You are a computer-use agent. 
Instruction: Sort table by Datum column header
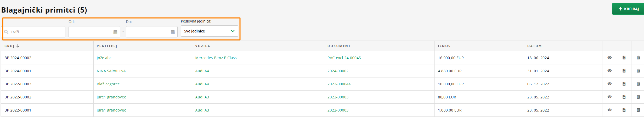[x=534, y=46]
